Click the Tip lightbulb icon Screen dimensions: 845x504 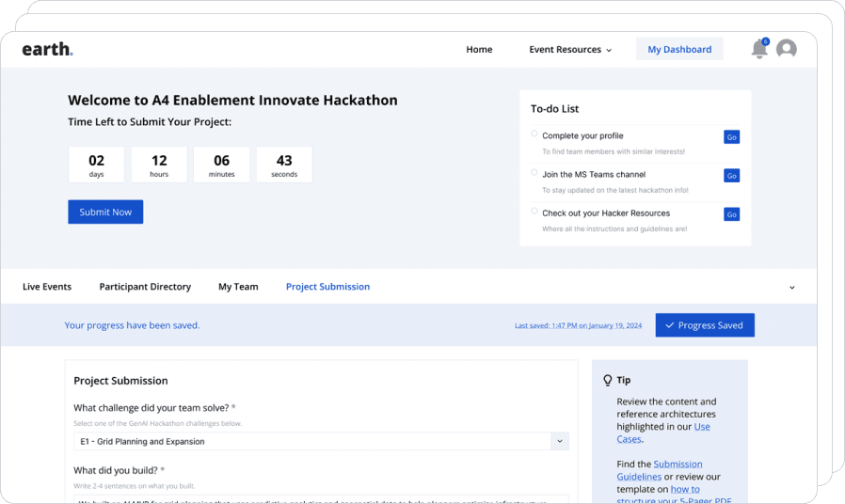point(607,380)
